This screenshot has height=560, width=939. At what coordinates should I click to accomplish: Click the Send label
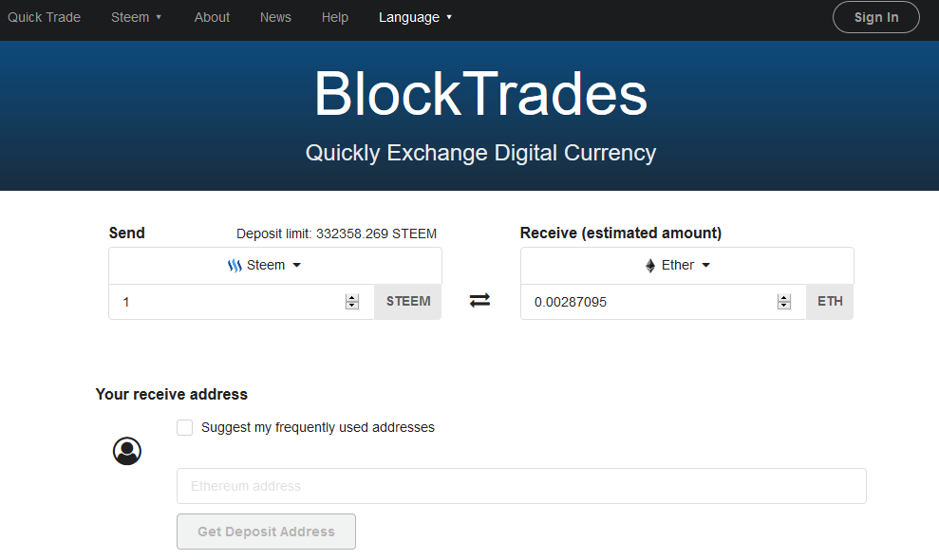point(127,233)
